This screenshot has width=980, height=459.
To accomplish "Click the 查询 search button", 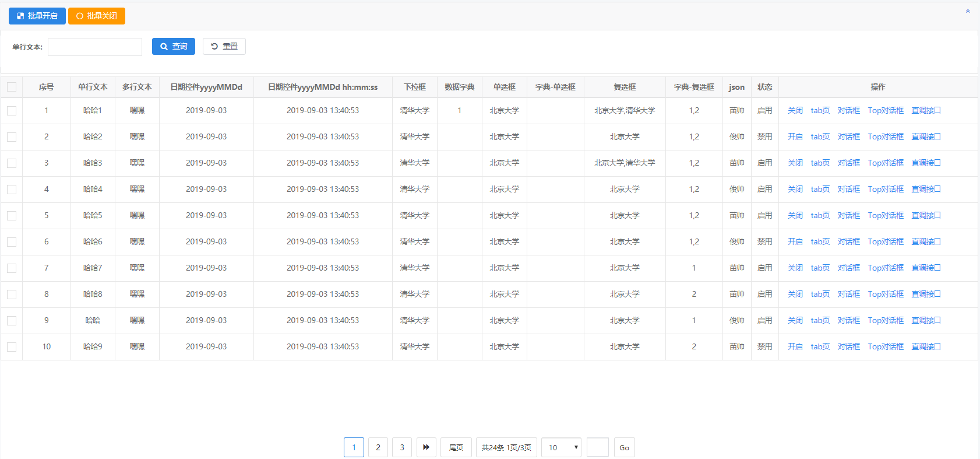I will (x=174, y=46).
